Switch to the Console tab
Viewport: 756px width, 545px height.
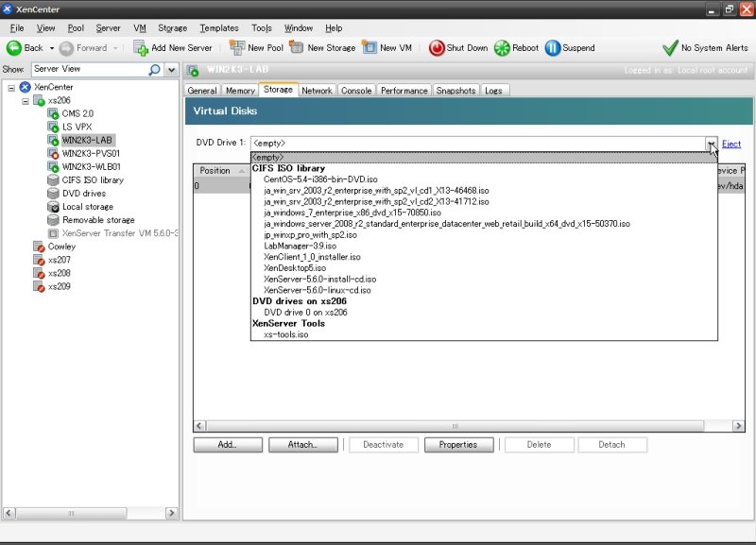coord(356,91)
